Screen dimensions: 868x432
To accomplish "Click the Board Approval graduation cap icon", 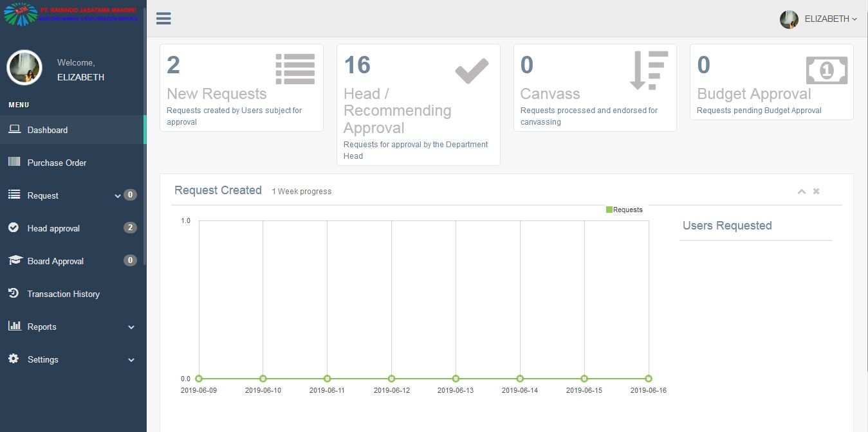I will (x=15, y=260).
